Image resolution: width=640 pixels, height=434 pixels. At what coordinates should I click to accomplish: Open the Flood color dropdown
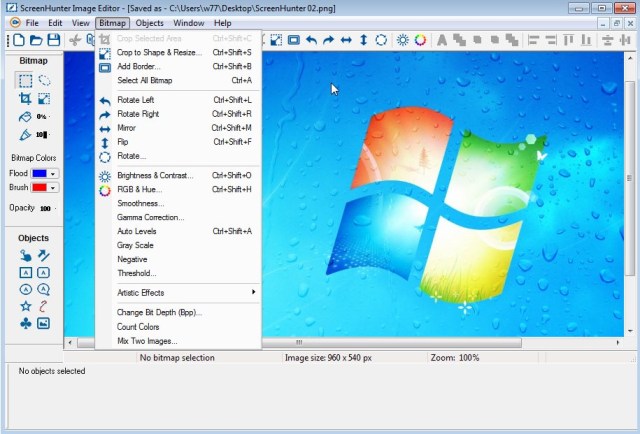[x=54, y=173]
